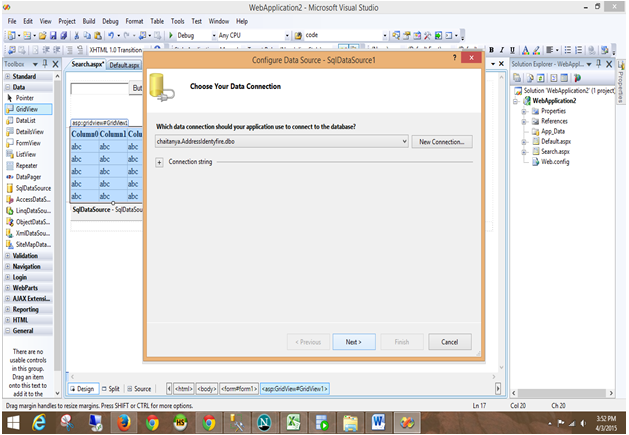Image resolution: width=629 pixels, height=435 pixels.
Task: Click the help question mark in dialog
Action: [455, 58]
